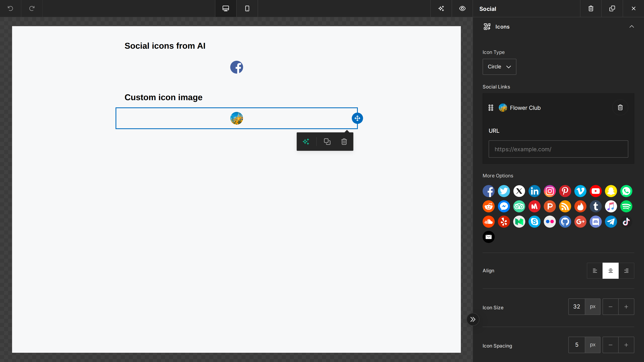
Task: Add the email envelope icon
Action: tap(488, 237)
